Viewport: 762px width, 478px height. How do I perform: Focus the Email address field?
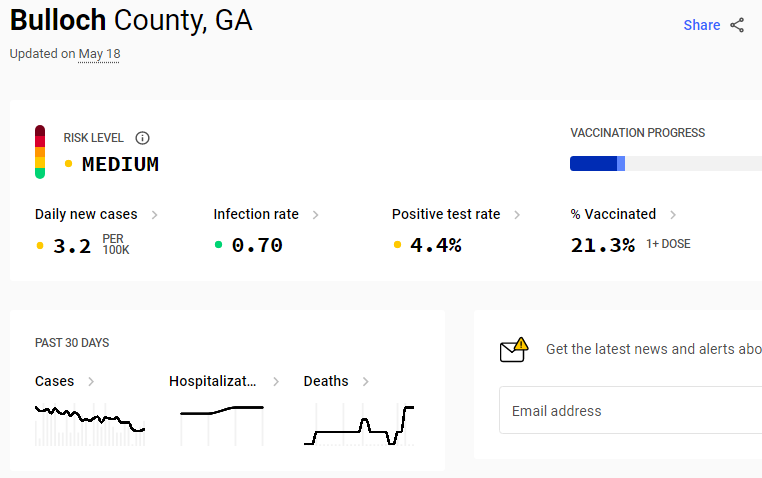coord(631,410)
